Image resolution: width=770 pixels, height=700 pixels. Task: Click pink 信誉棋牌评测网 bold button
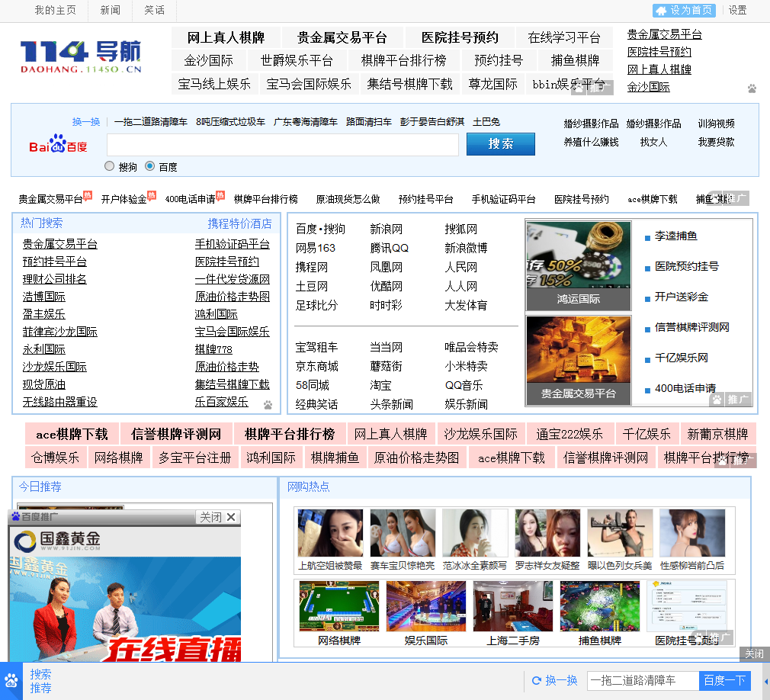(176, 434)
